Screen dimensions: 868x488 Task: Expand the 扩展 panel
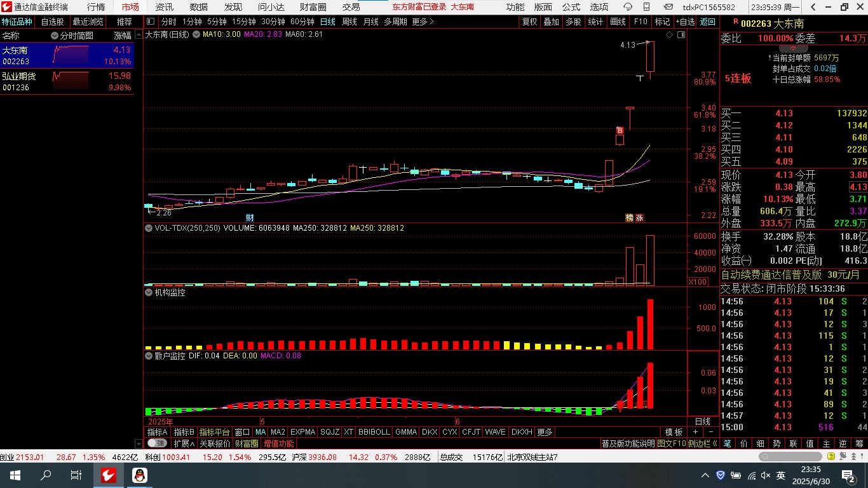[184, 444]
